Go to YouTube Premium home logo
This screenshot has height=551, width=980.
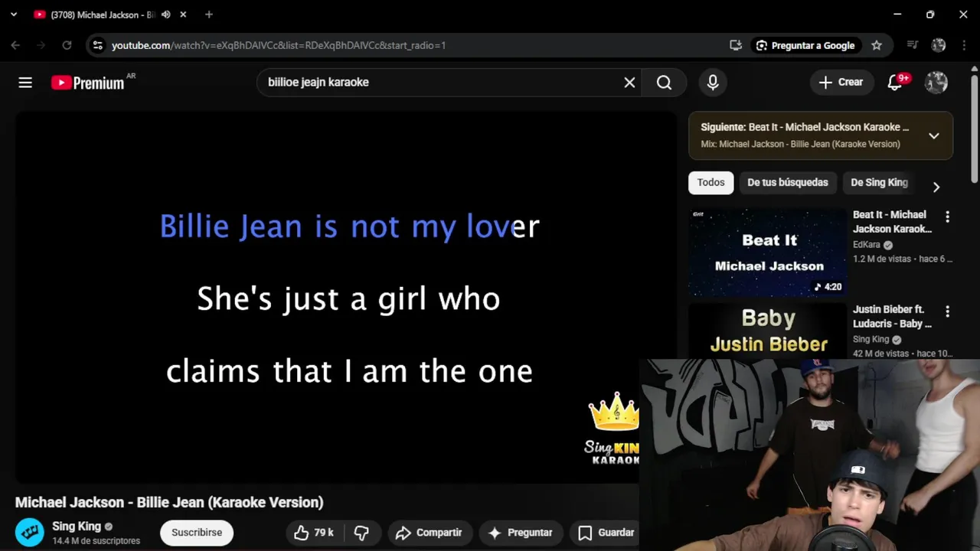click(87, 83)
